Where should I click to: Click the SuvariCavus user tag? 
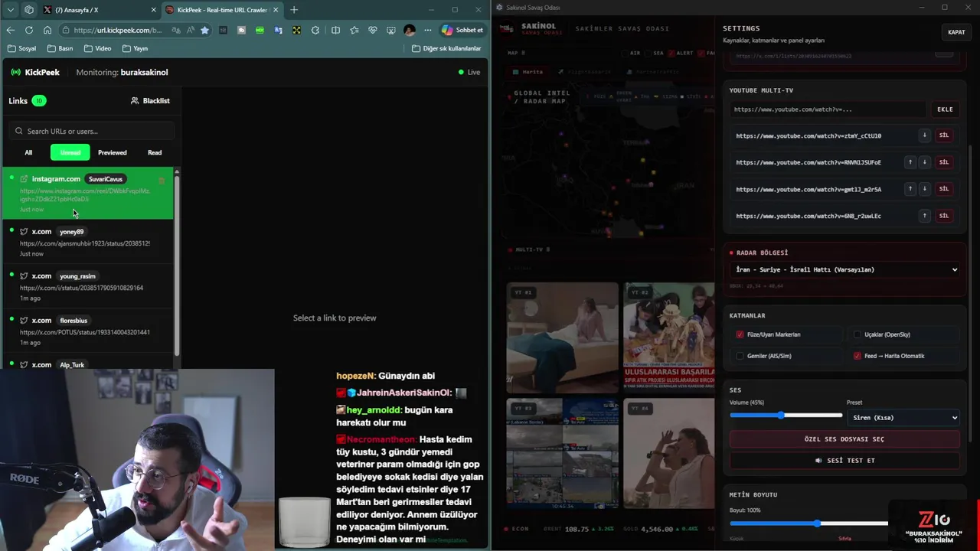pyautogui.click(x=106, y=179)
